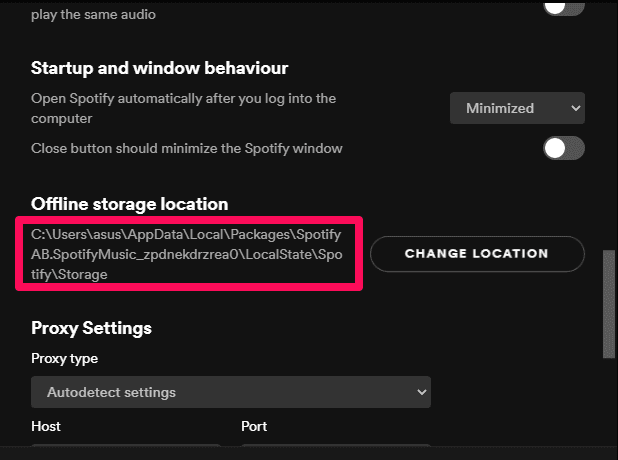Focus the Host input field

[x=125, y=450]
